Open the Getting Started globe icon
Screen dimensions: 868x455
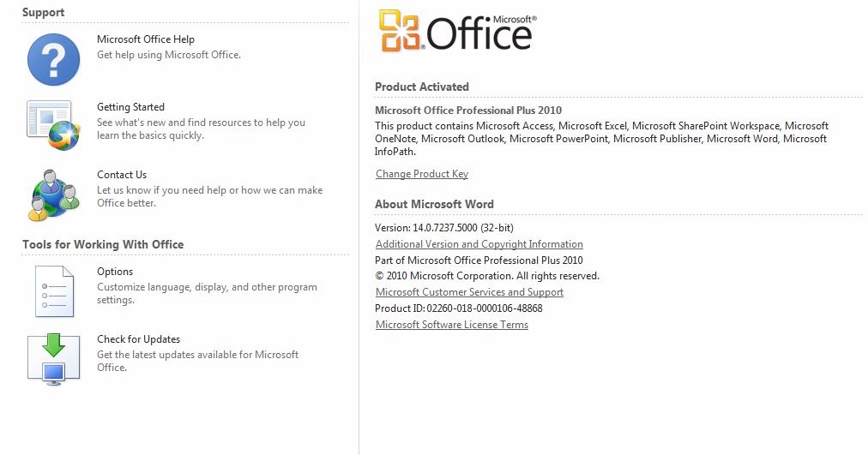(x=53, y=125)
